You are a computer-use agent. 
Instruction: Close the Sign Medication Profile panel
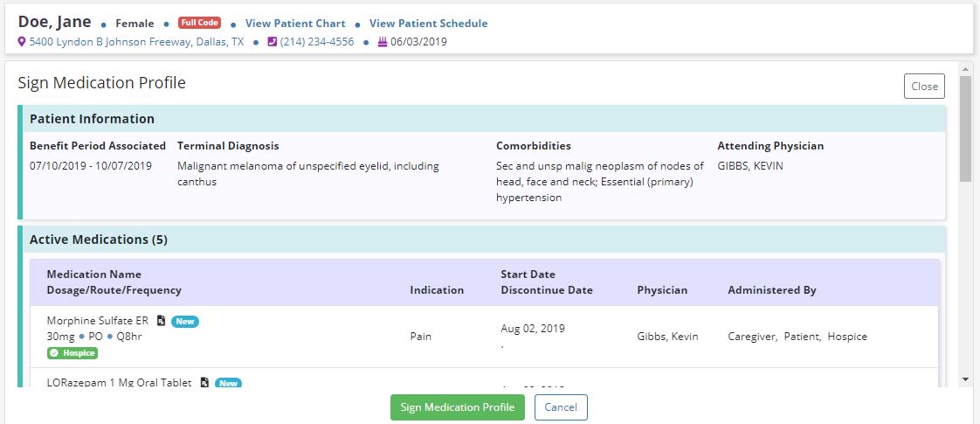click(924, 86)
